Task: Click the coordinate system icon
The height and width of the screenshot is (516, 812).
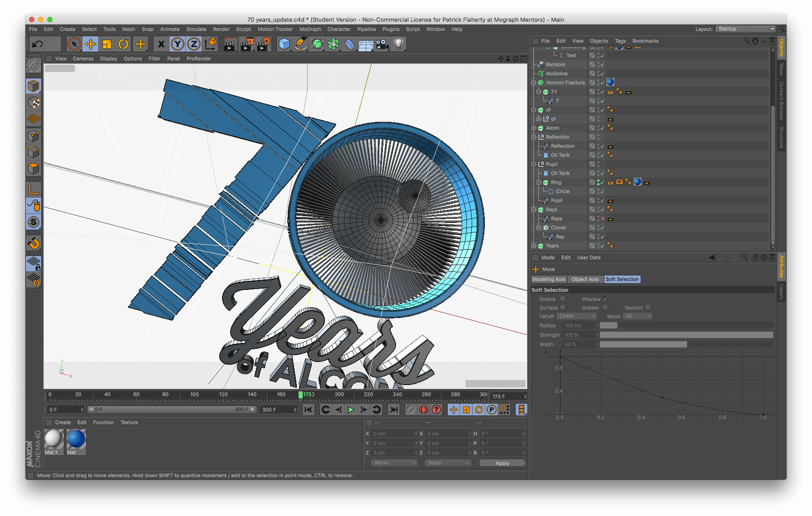Action: [x=211, y=44]
